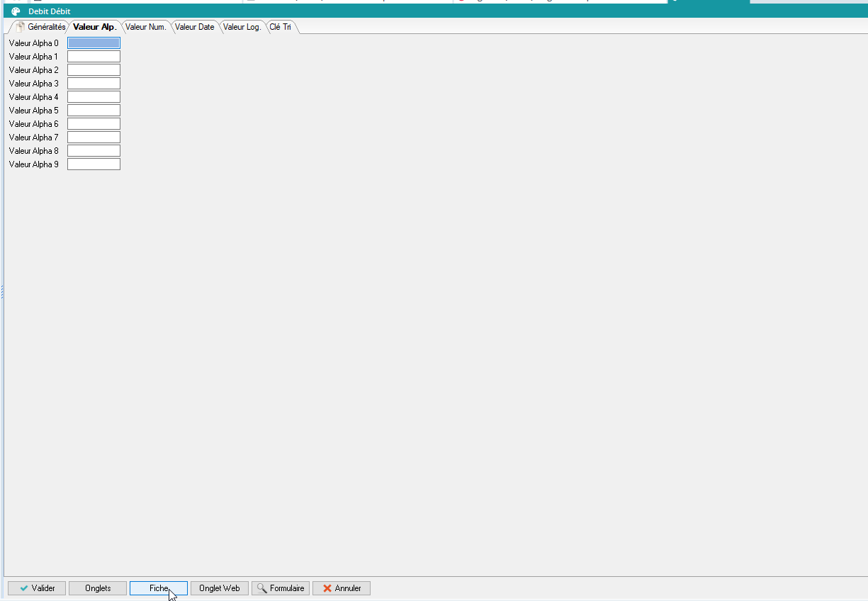Focus the Valeur Alpha 4 field
The height and width of the screenshot is (601, 868).
click(x=94, y=97)
